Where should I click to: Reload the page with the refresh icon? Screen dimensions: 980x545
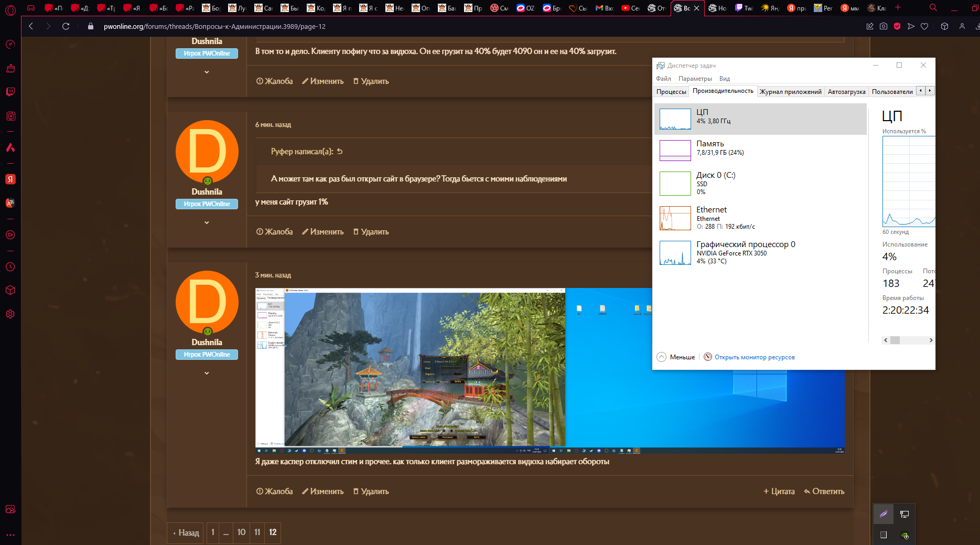click(x=66, y=26)
